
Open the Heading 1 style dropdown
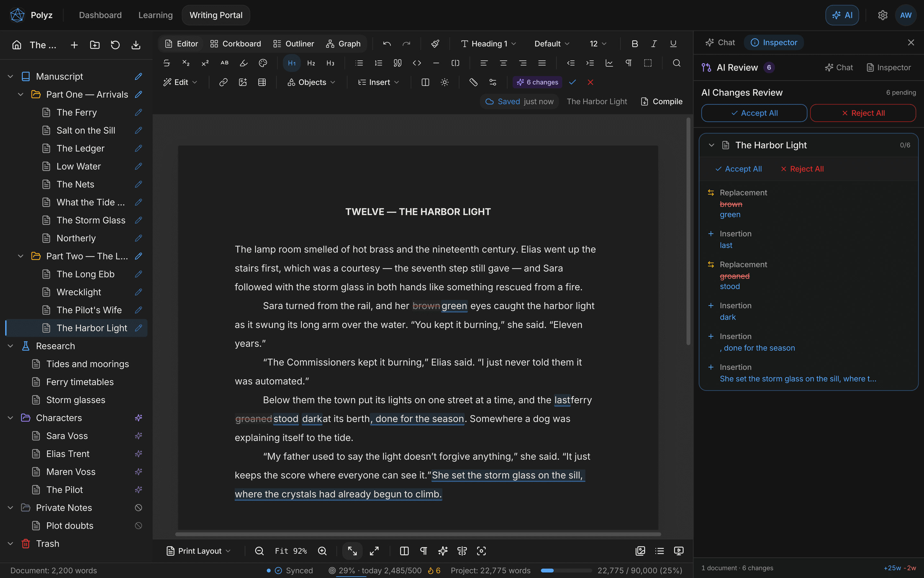[488, 44]
